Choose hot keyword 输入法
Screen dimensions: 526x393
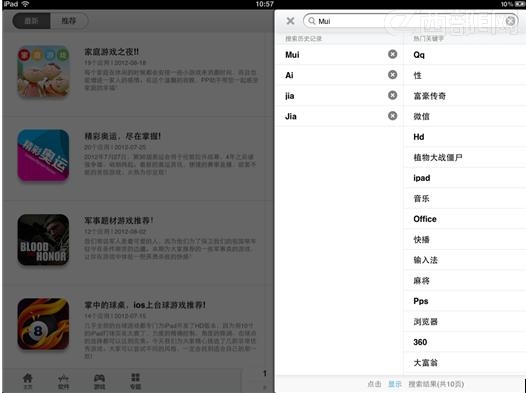click(x=425, y=260)
